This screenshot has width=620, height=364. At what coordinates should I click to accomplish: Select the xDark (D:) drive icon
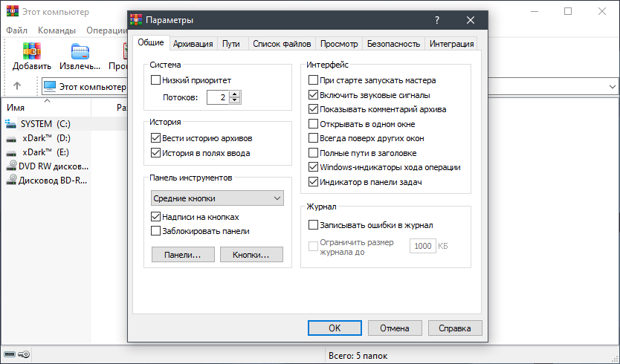tap(11, 139)
